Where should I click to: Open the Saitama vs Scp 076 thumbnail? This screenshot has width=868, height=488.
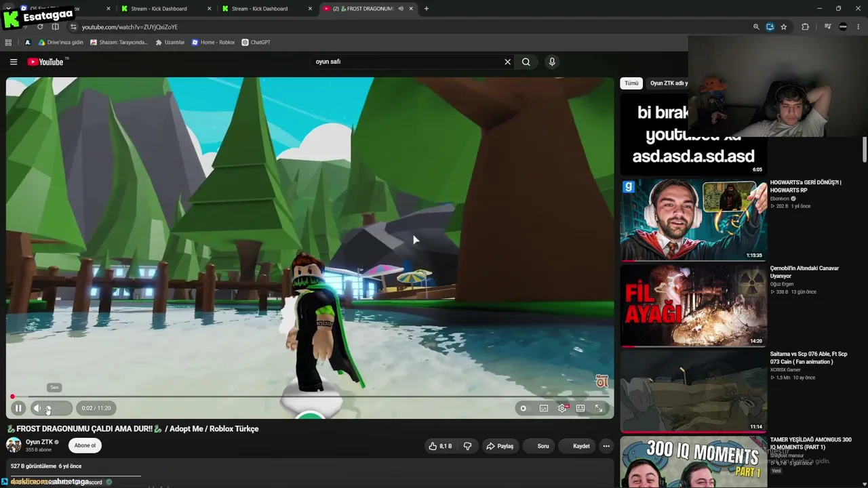click(x=693, y=391)
